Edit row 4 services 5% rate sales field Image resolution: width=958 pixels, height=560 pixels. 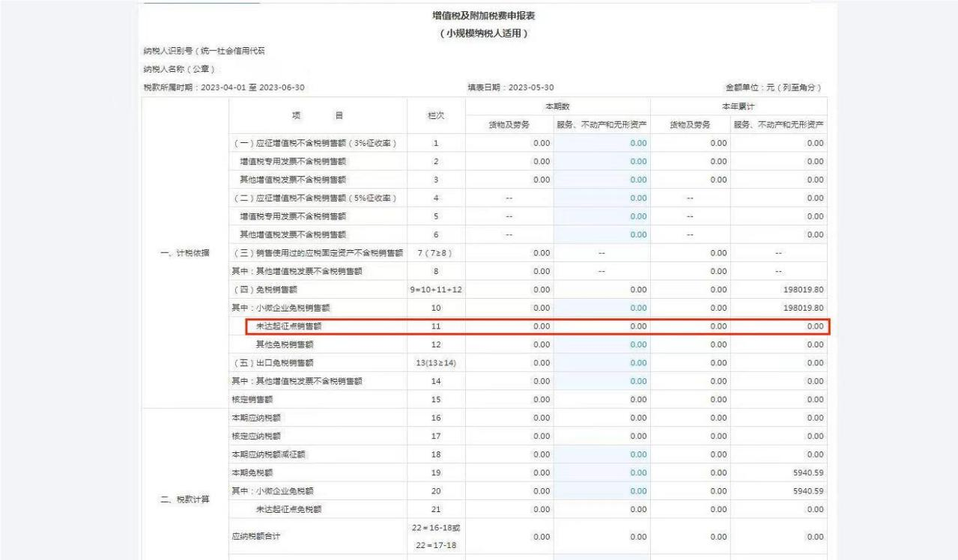point(601,198)
